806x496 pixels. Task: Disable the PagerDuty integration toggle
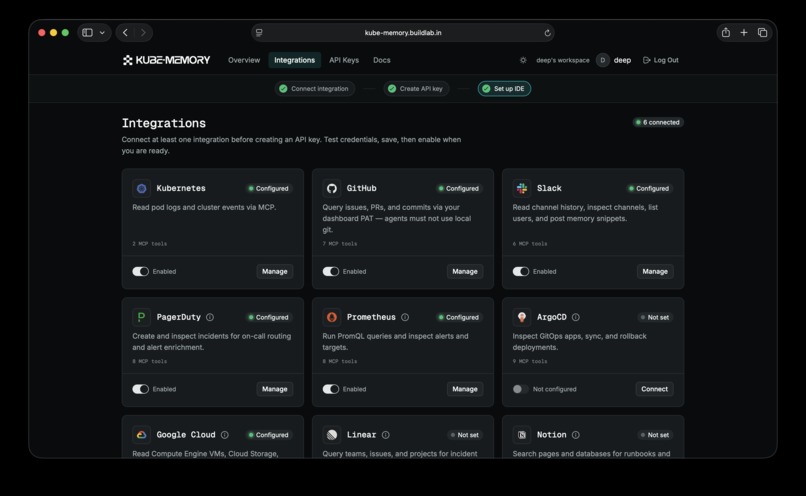coord(140,389)
